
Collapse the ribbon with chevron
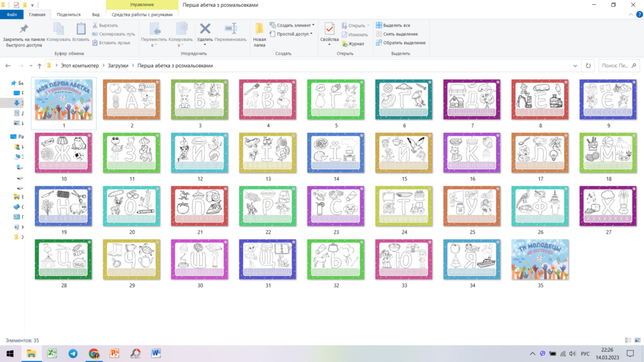631,14
